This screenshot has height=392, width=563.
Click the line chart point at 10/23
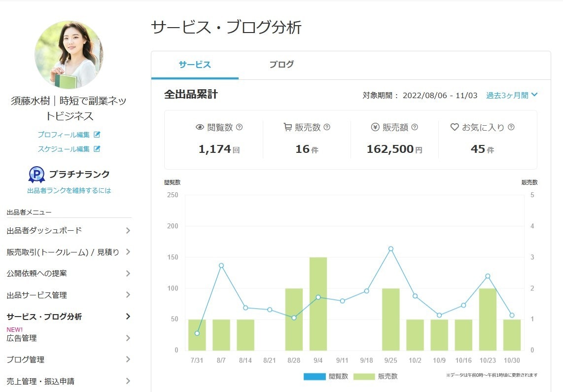coord(488,277)
